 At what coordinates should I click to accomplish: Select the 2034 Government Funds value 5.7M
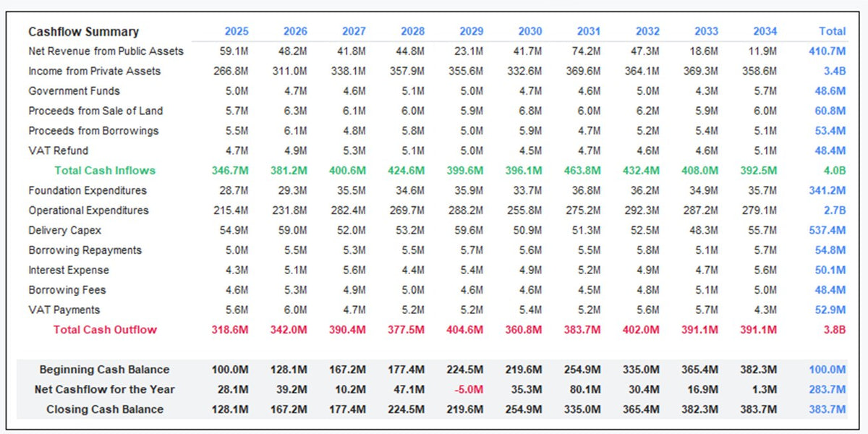pyautogui.click(x=765, y=91)
